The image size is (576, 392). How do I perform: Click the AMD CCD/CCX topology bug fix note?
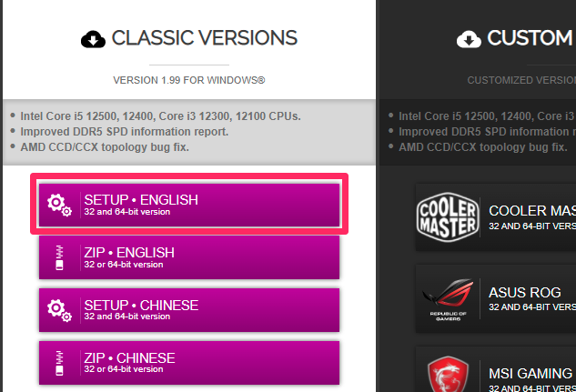coord(105,147)
